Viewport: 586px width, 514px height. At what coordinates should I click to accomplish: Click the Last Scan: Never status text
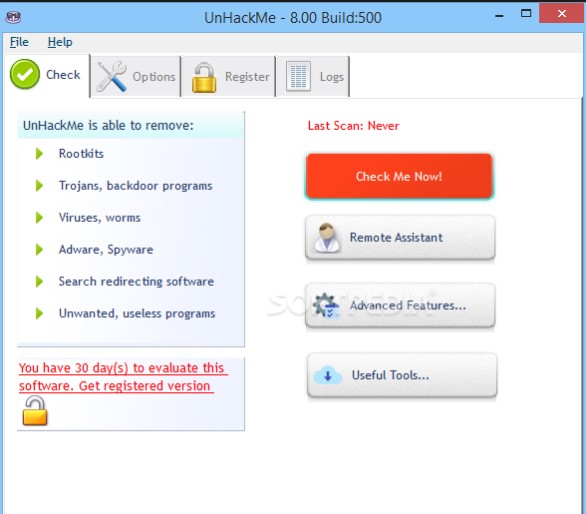click(x=354, y=126)
